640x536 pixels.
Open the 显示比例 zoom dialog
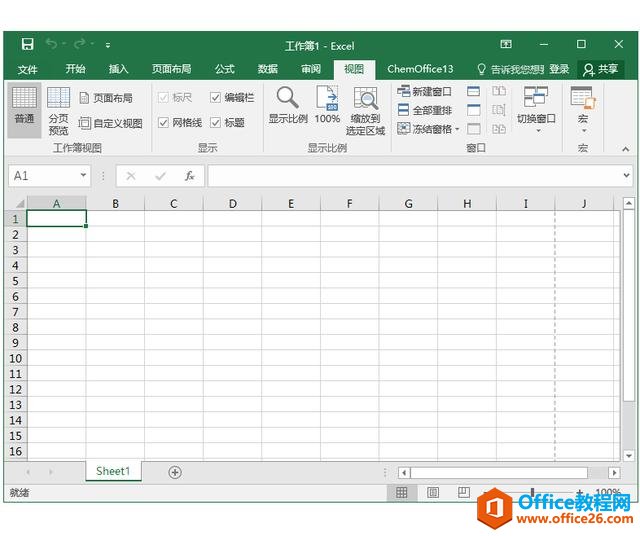tap(288, 105)
